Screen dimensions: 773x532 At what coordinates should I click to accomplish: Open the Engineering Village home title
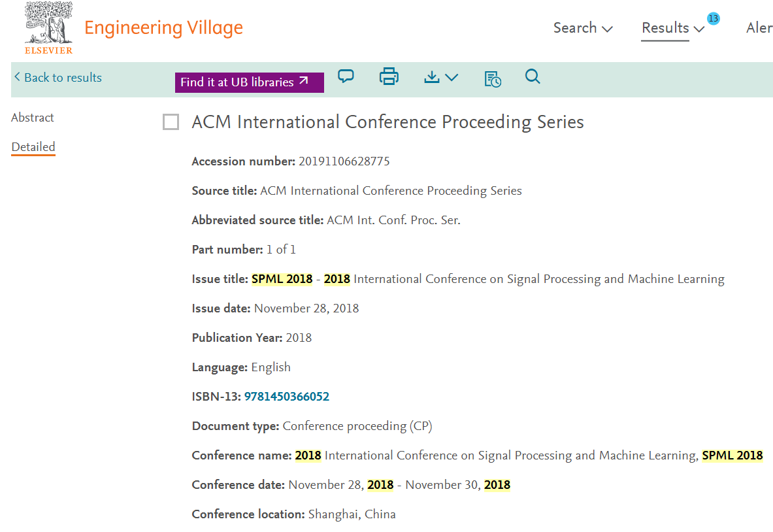coord(163,28)
